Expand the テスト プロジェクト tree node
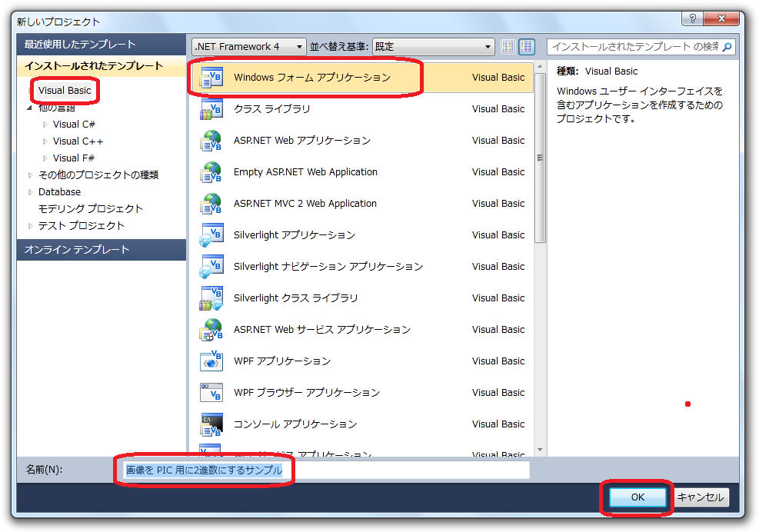 coord(30,226)
